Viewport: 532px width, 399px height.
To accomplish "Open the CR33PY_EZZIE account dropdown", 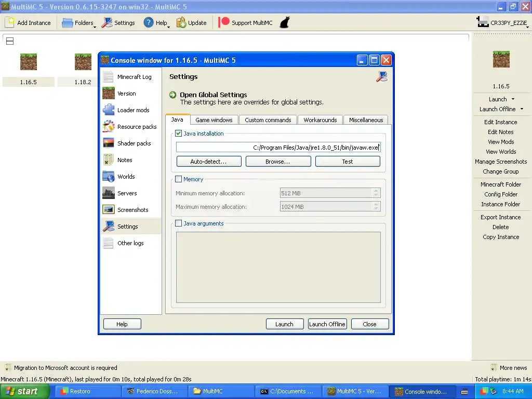I will pos(502,23).
